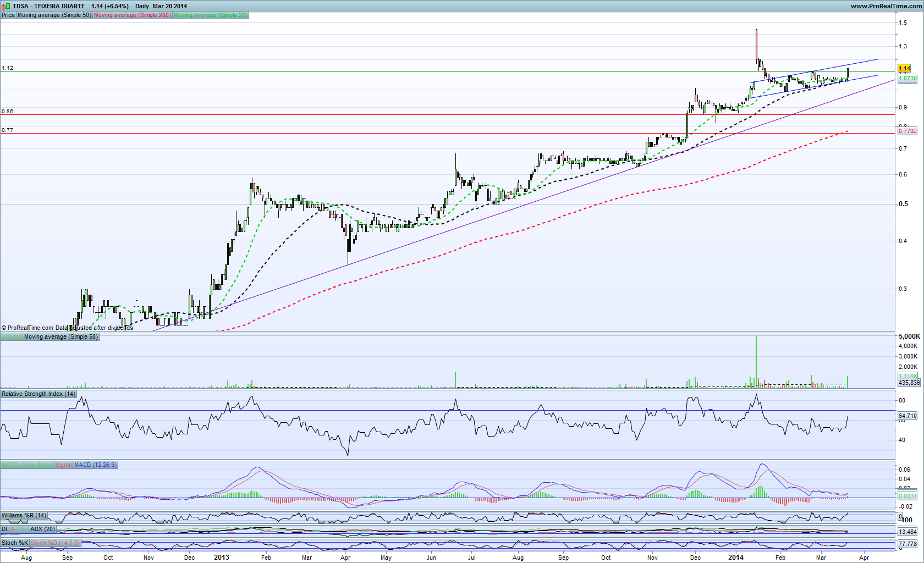924x563 pixels.
Task: Click the Mar 20 2014 date text
Action: point(170,7)
